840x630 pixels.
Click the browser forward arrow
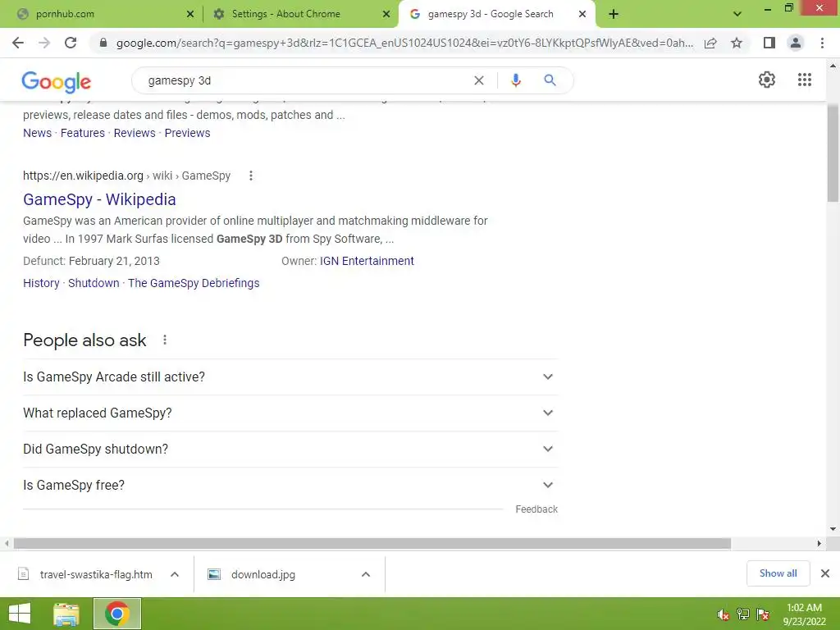click(x=44, y=43)
